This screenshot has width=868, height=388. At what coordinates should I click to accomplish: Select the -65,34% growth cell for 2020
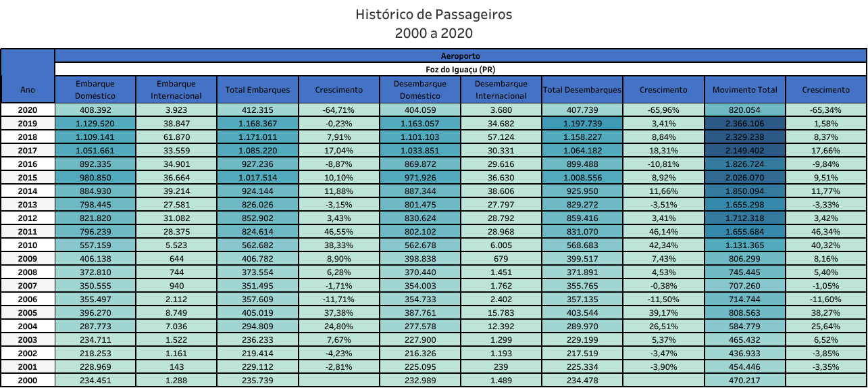click(826, 110)
